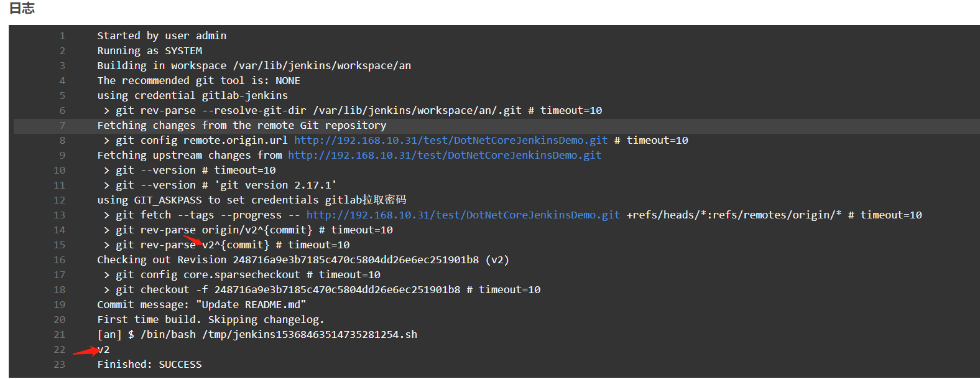Click the "using credential gitlab-jenkins" line

pyautogui.click(x=192, y=96)
